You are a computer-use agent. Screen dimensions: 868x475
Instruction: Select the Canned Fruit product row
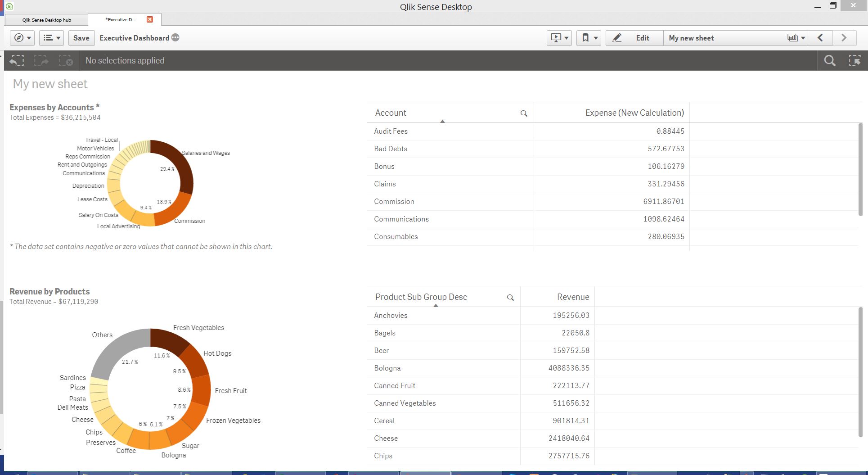(481, 385)
